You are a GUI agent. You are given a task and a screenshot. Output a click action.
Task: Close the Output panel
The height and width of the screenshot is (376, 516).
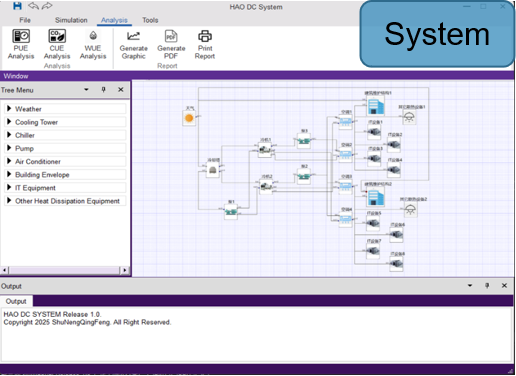click(x=504, y=286)
